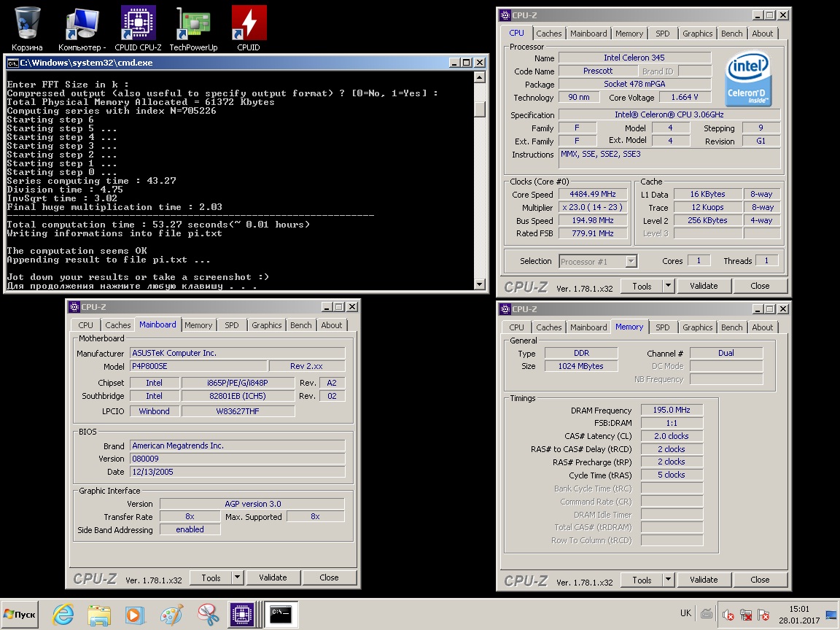
Task: Click the muted volume tray icon
Action: tap(728, 615)
